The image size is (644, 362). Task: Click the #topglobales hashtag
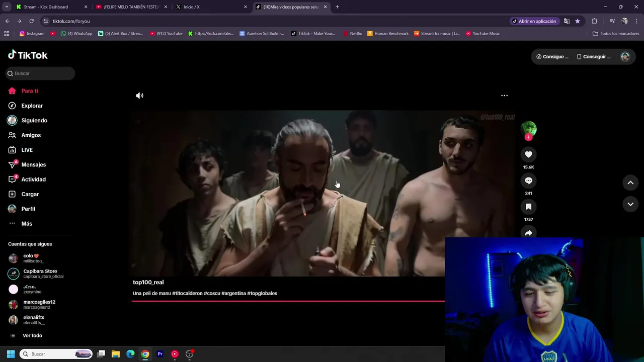[262, 293]
